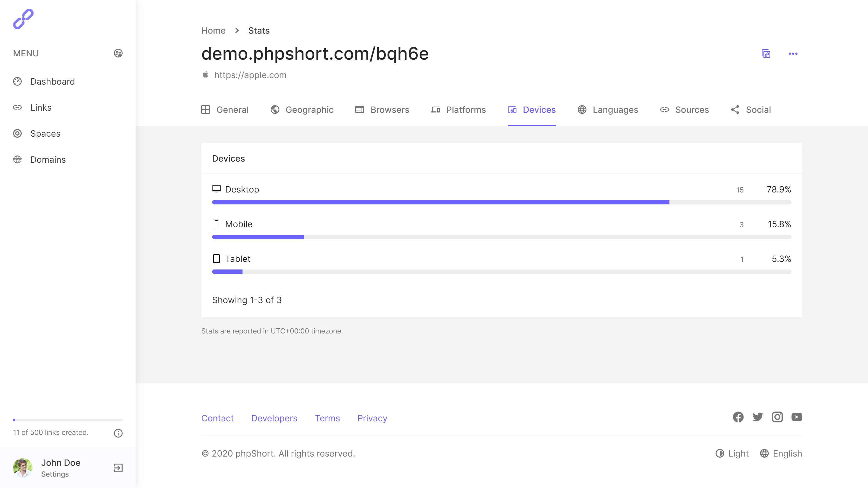This screenshot has height=488, width=868.
Task: Open the Twitter social icon
Action: tap(758, 417)
